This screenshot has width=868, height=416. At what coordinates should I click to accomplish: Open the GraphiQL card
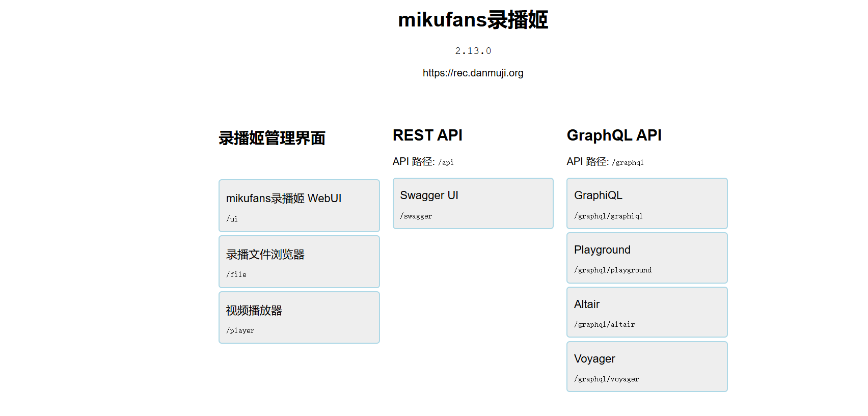647,203
